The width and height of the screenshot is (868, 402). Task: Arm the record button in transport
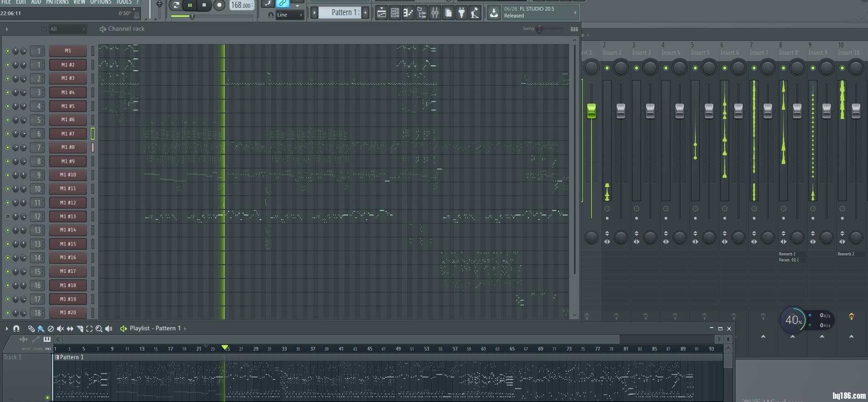click(x=219, y=5)
